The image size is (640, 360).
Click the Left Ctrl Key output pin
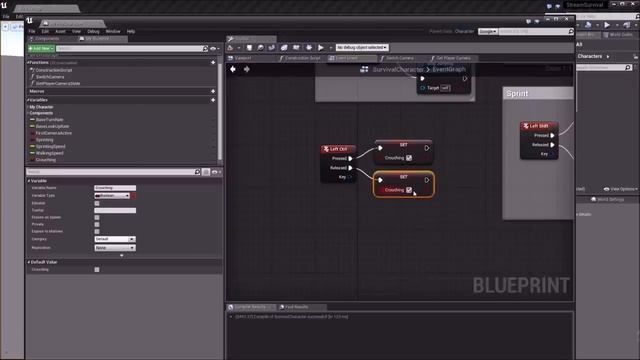click(x=350, y=177)
